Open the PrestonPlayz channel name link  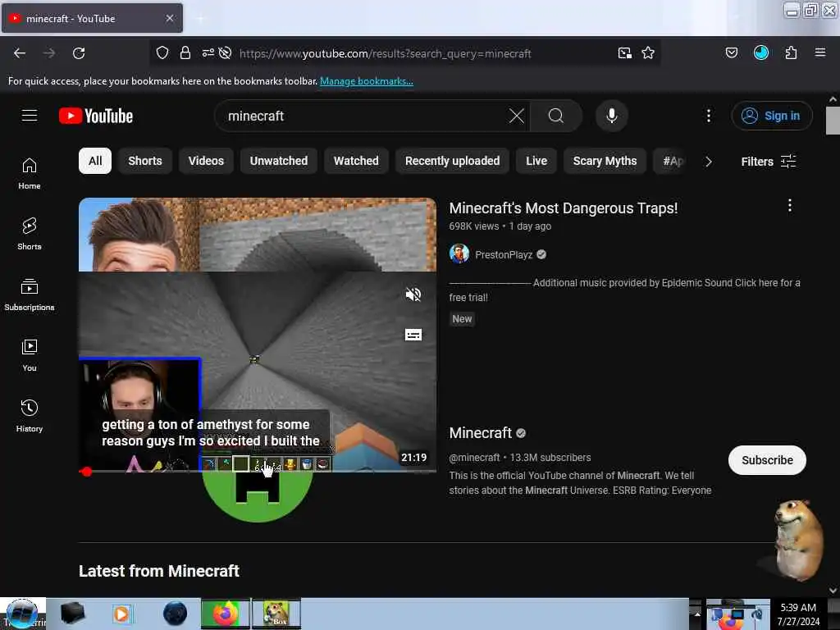(x=504, y=254)
